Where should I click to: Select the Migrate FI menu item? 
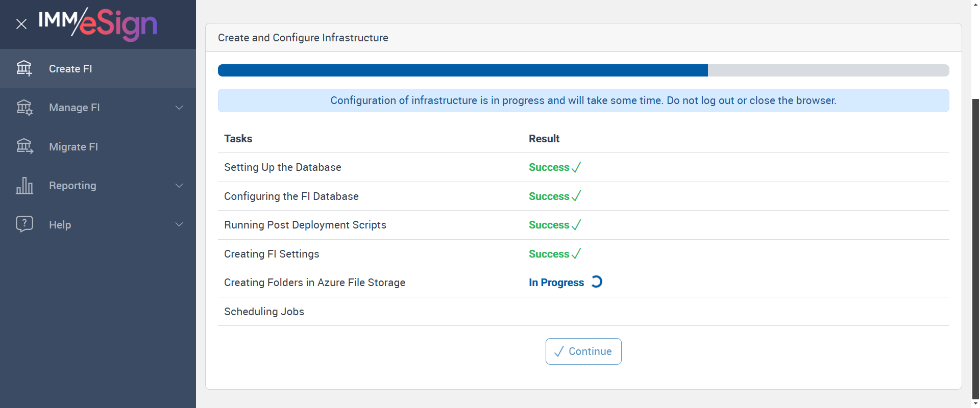point(73,147)
